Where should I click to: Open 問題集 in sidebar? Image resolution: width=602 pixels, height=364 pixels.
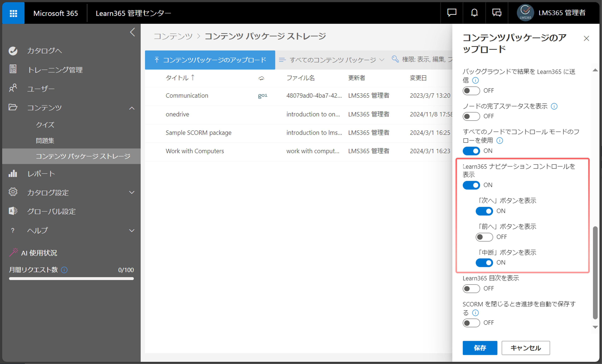click(x=45, y=141)
